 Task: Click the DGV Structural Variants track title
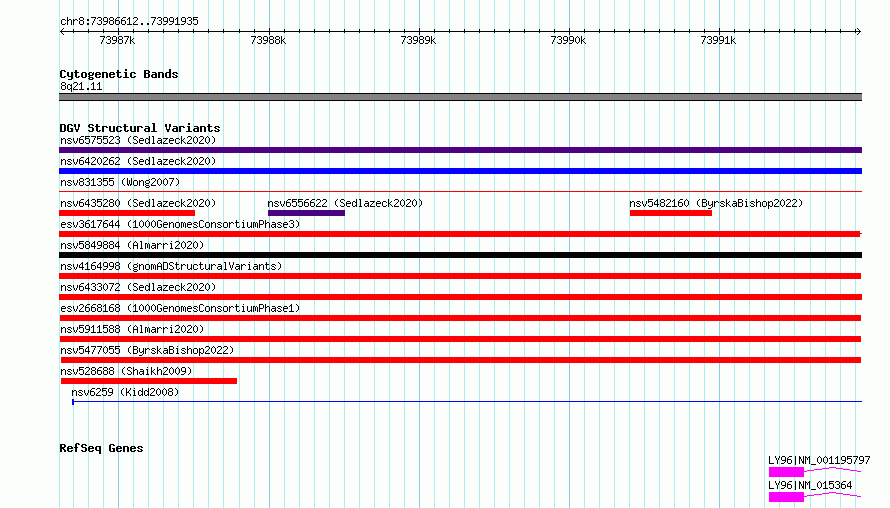pos(140,128)
